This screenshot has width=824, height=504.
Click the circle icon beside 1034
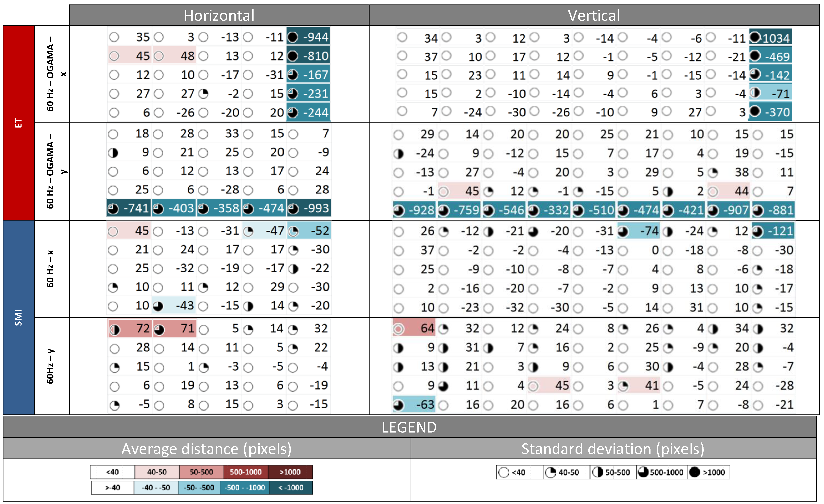[x=755, y=37]
